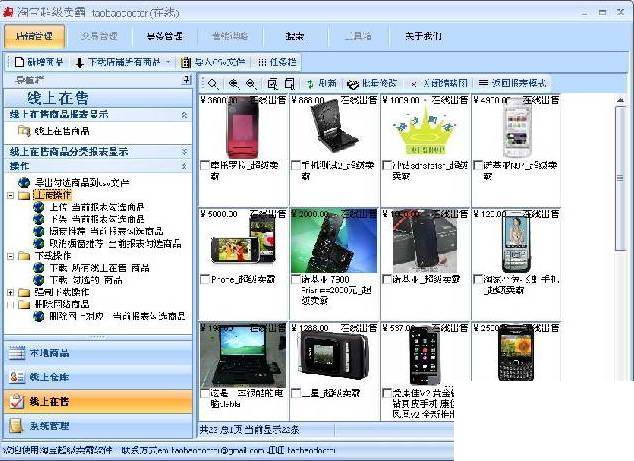Click globe icon for 下载 勾选的 商品
Screen dimensions: 634x461
point(38,280)
